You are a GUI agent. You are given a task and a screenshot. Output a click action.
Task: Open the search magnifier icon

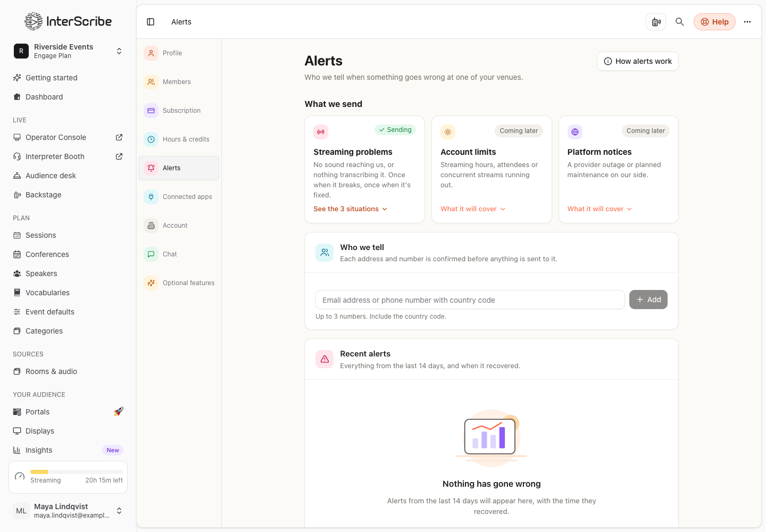[x=680, y=22]
